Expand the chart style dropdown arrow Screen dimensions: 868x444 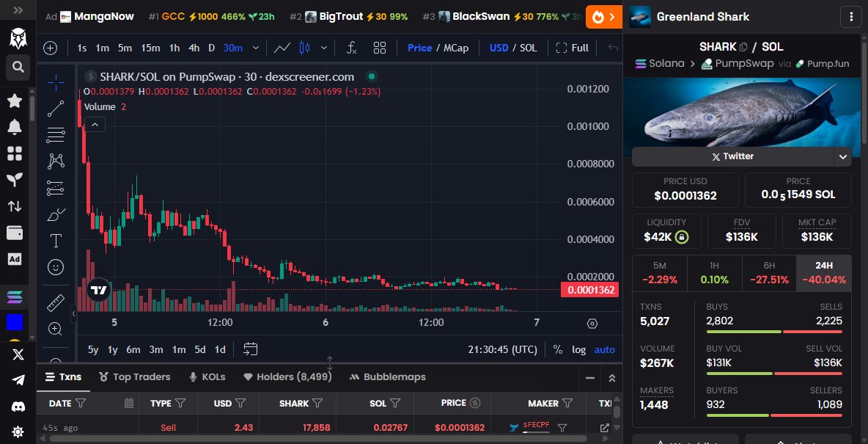coord(324,48)
